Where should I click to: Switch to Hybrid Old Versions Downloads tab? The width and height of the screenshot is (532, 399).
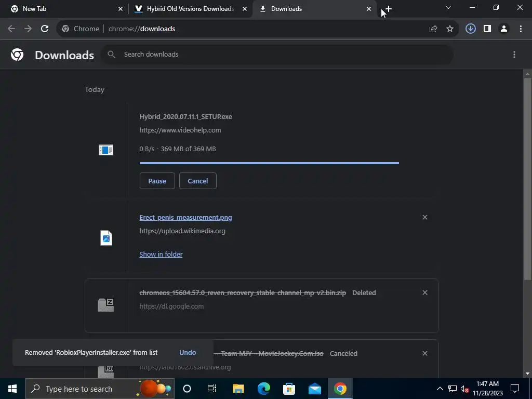190,9
